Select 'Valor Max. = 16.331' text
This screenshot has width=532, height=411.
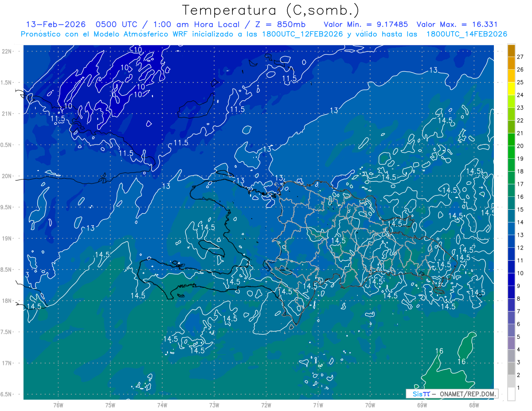coord(457,24)
